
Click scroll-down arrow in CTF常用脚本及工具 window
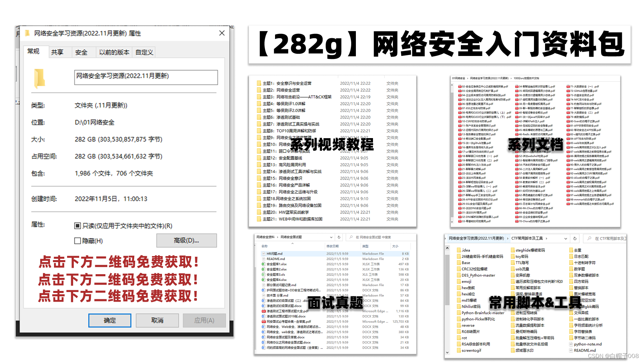447,352
